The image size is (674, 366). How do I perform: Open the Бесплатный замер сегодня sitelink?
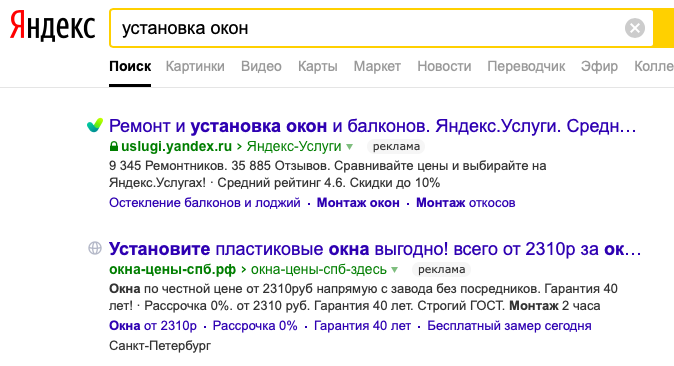tap(509, 326)
